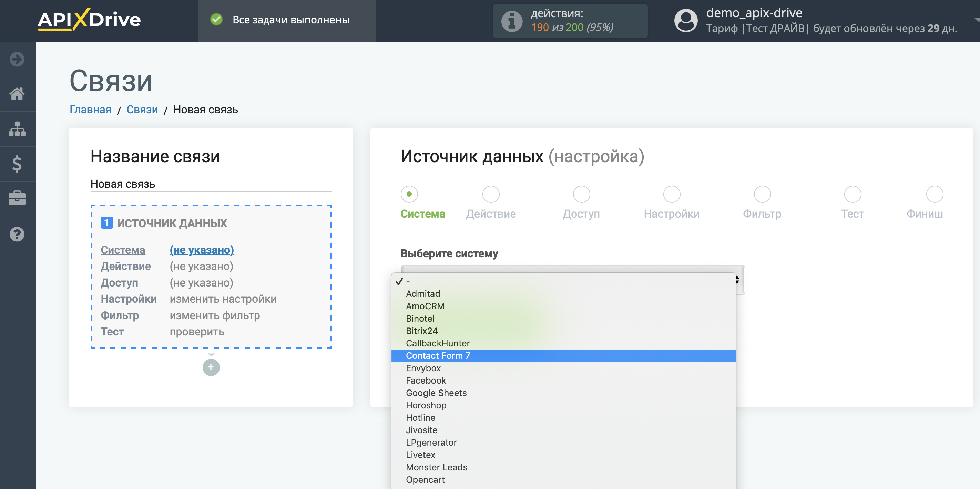Select the Финиш step circle
Viewport: 980px width, 489px height.
(x=935, y=194)
